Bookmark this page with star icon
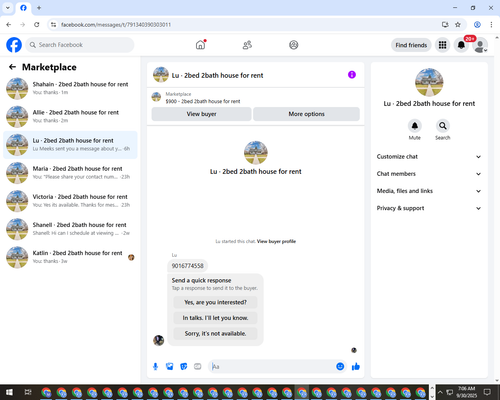500x400 pixels. pyautogui.click(x=458, y=24)
